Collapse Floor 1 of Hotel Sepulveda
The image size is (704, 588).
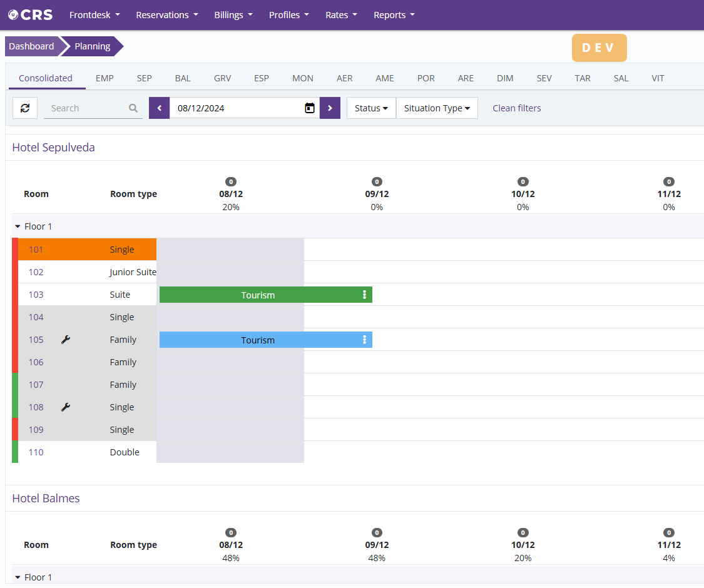click(18, 226)
